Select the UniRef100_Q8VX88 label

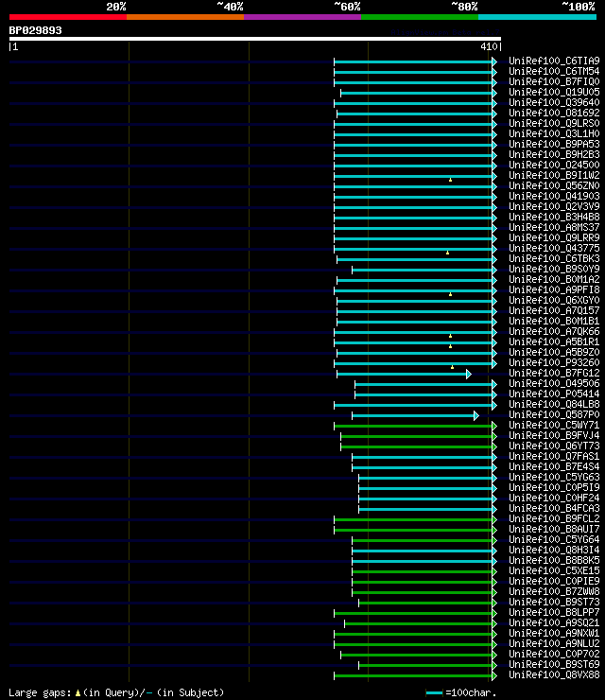tap(554, 675)
